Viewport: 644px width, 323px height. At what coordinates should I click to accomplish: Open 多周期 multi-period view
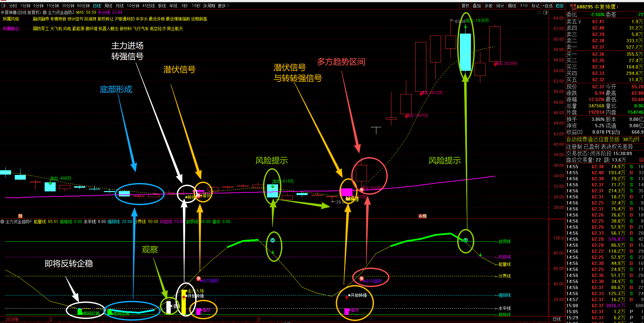pyautogui.click(x=209, y=6)
